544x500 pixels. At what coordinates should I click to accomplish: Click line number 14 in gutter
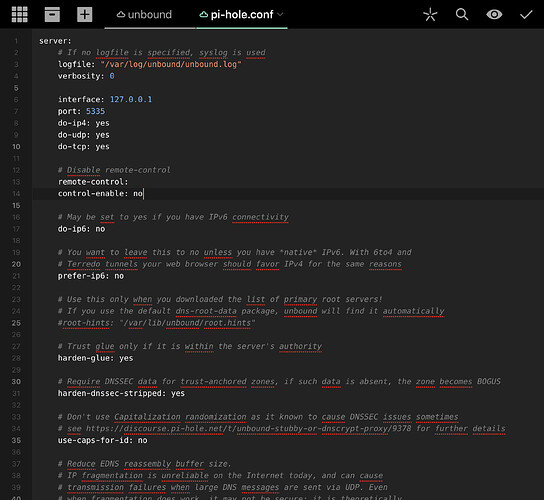(x=16, y=194)
